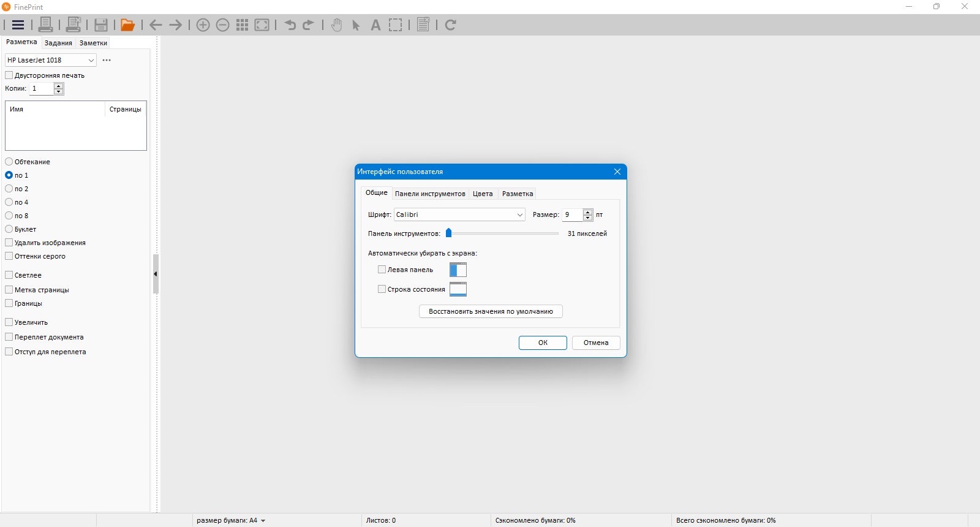Screen dimensions: 980x527
Task: Enable the Левая панель auto-hide checkbox
Action: (x=382, y=270)
